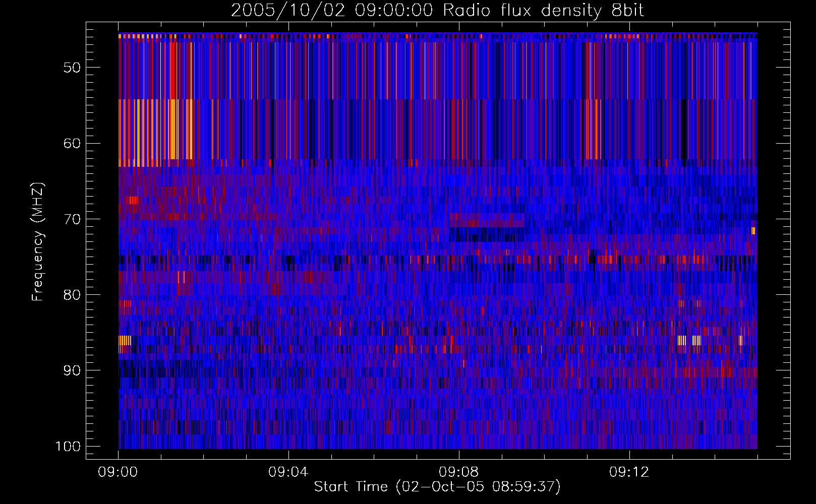This screenshot has width=816, height=504.
Task: Select the 09:04 time tick label
Action: click(288, 472)
